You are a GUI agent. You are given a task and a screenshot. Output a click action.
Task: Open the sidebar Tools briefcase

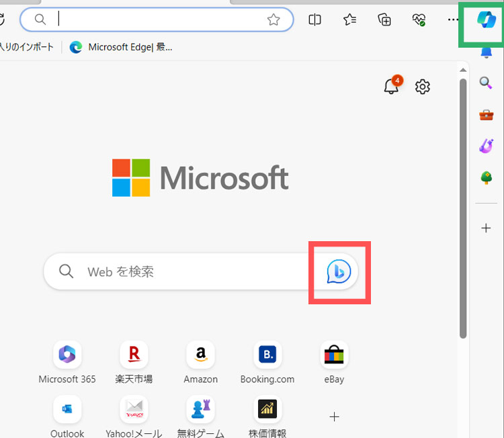pos(487,115)
